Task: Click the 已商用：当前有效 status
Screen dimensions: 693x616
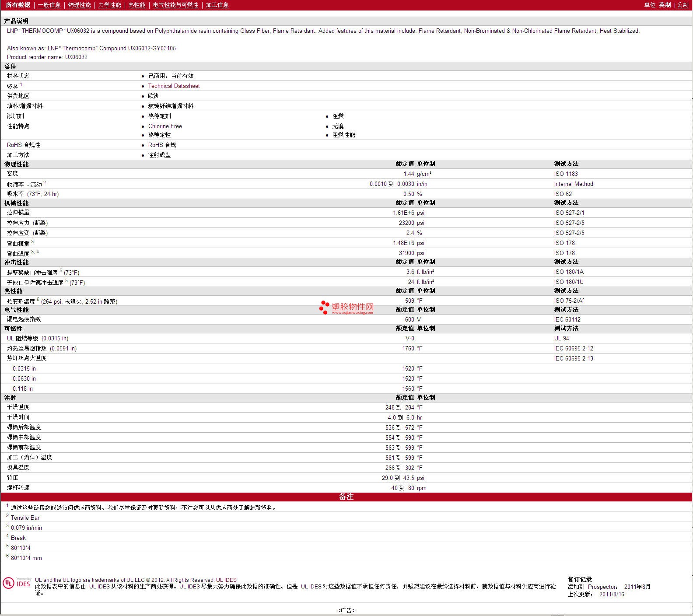Action: tap(171, 76)
